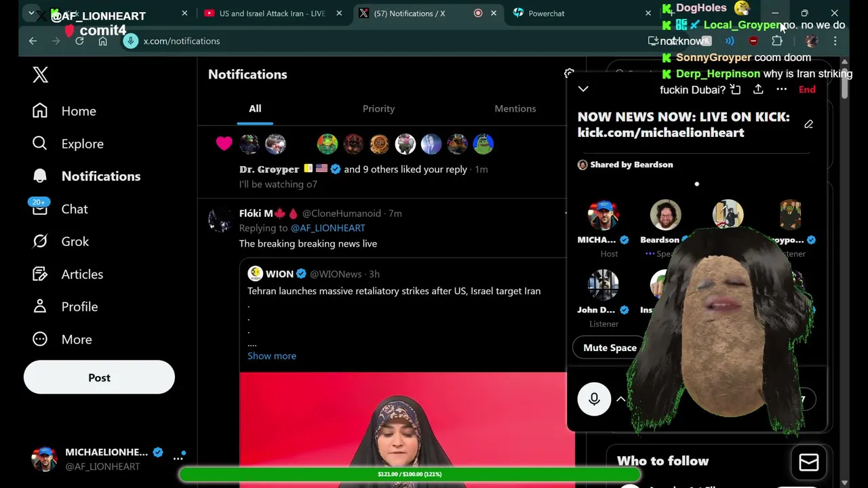Toggle the Space microphone button

coord(594,399)
